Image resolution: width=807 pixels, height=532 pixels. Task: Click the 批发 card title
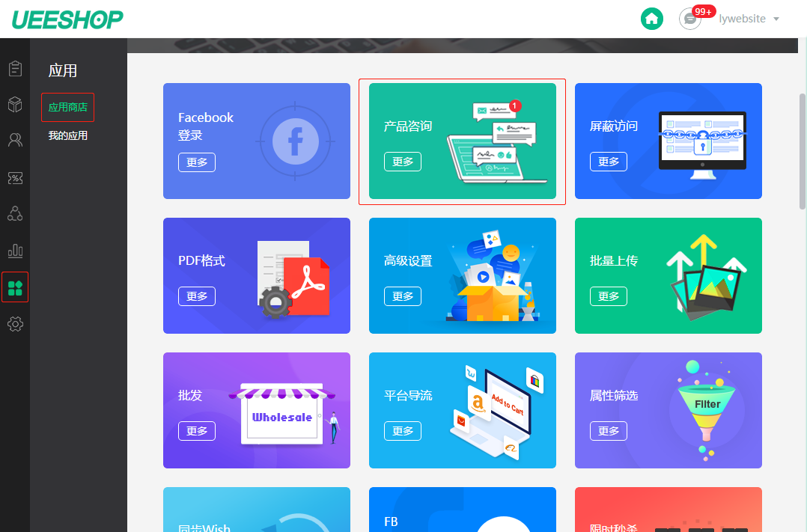190,396
